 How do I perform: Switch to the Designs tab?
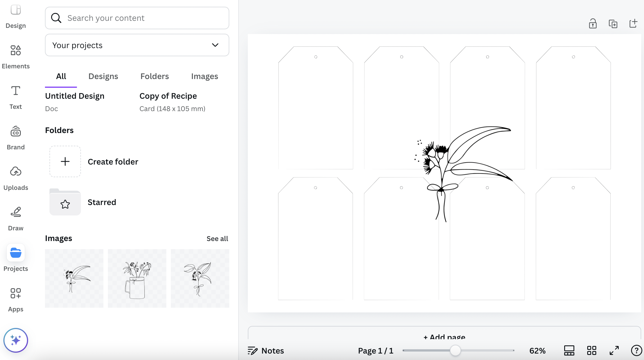[103, 76]
